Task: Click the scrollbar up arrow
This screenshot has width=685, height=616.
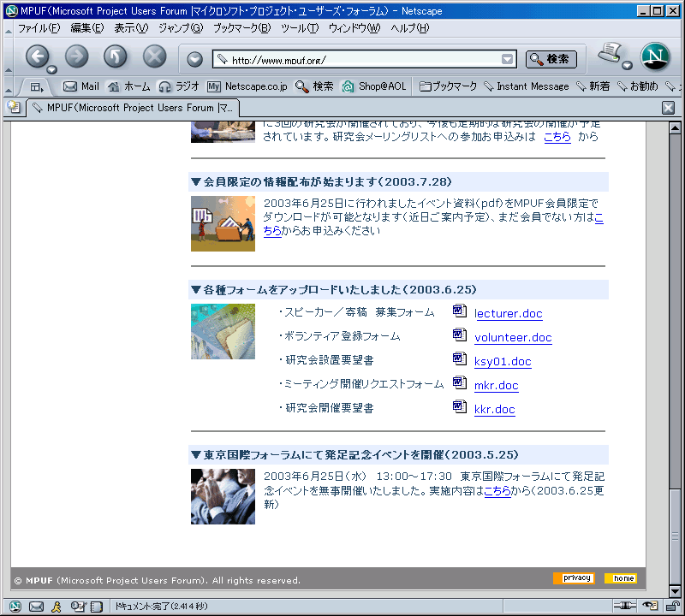Action: (x=675, y=128)
